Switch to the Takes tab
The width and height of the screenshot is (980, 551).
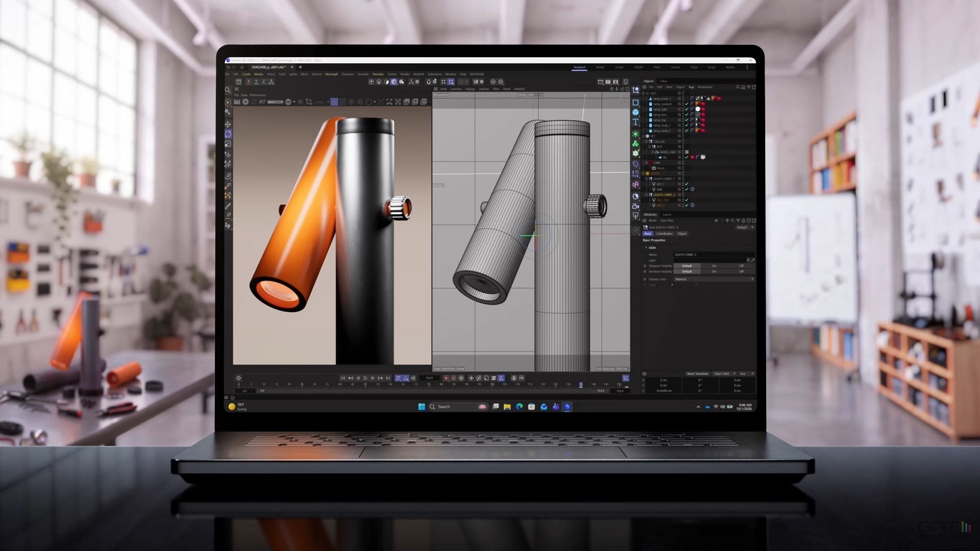click(664, 81)
